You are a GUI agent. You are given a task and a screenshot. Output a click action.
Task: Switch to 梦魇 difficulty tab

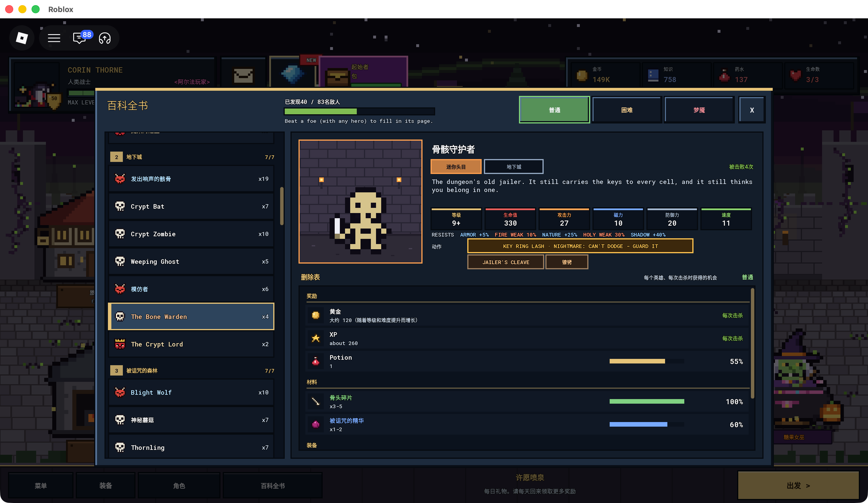[699, 110]
